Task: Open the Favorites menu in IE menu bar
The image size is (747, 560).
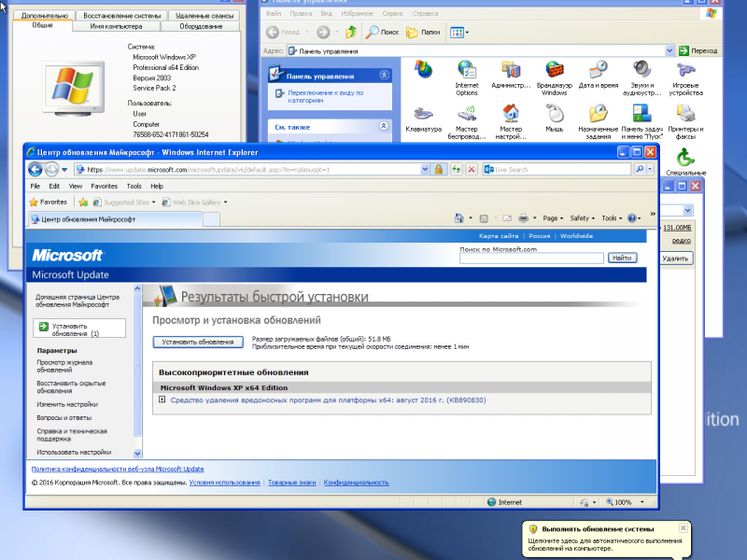Action: pyautogui.click(x=104, y=186)
